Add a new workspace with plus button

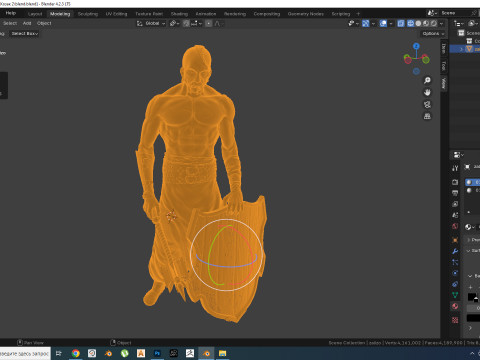tap(358, 14)
